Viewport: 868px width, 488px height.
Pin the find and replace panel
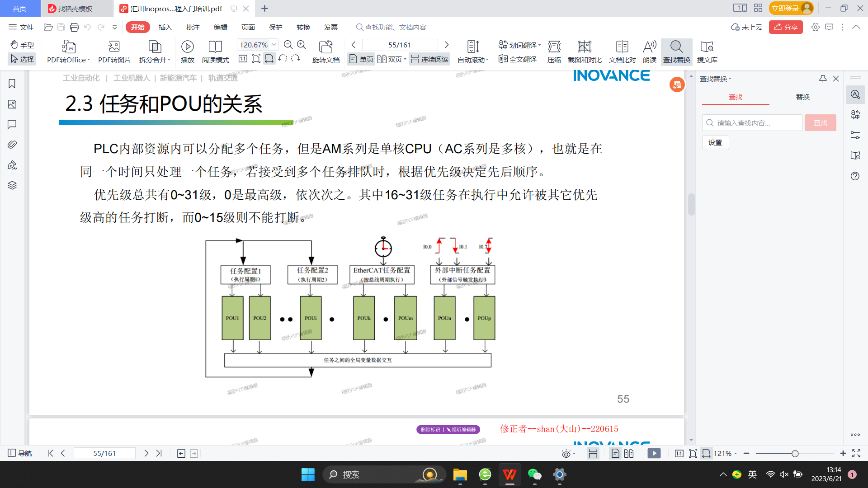pyautogui.click(x=823, y=79)
